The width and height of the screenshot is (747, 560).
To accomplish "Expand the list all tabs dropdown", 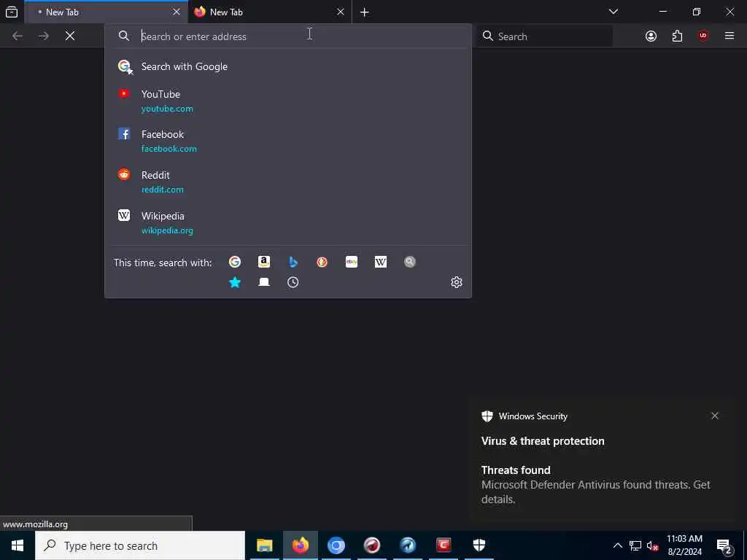I will point(613,12).
